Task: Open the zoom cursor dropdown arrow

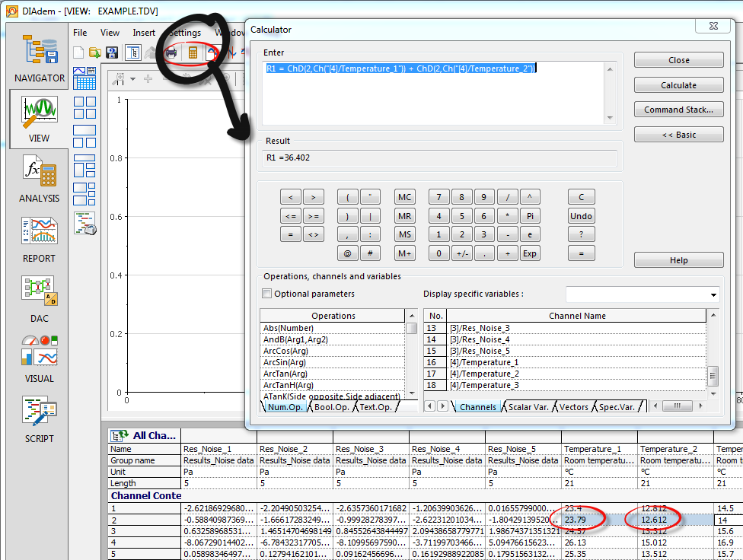Action: (x=133, y=79)
